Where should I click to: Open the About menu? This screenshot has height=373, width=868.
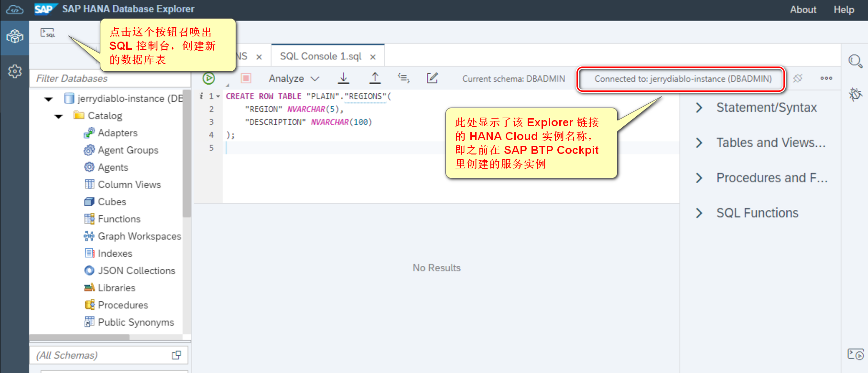pos(803,10)
